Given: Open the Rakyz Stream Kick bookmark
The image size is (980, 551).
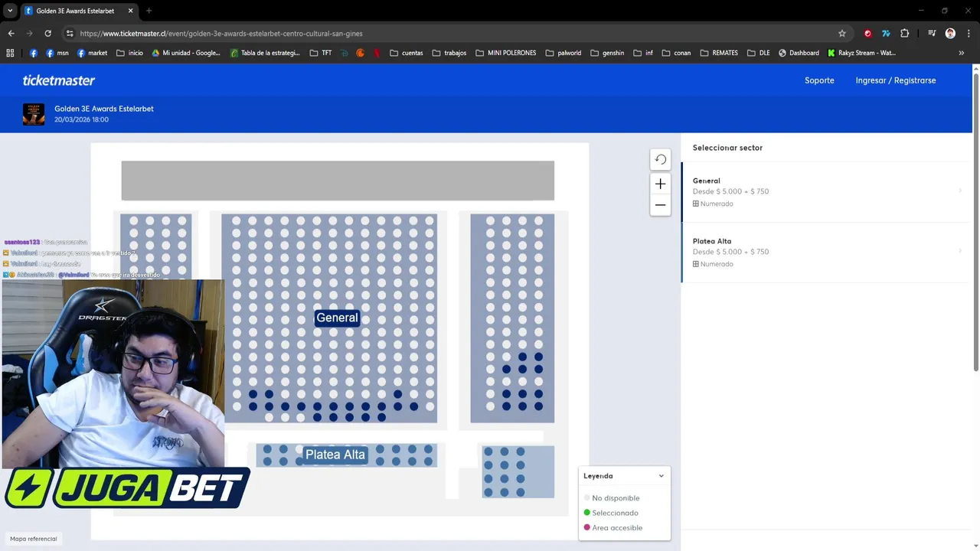Looking at the screenshot, I should pyautogui.click(x=861, y=53).
